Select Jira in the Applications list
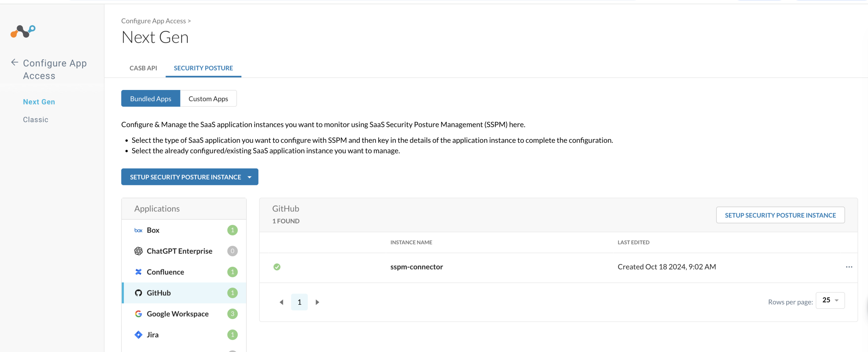The image size is (868, 352). 184,335
